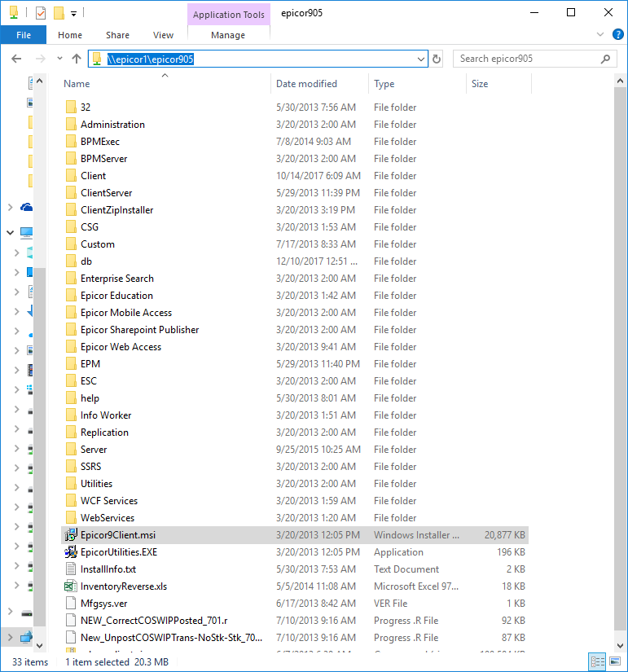Open the recent locations dropdown arrow
This screenshot has width=628, height=672.
pyautogui.click(x=59, y=59)
